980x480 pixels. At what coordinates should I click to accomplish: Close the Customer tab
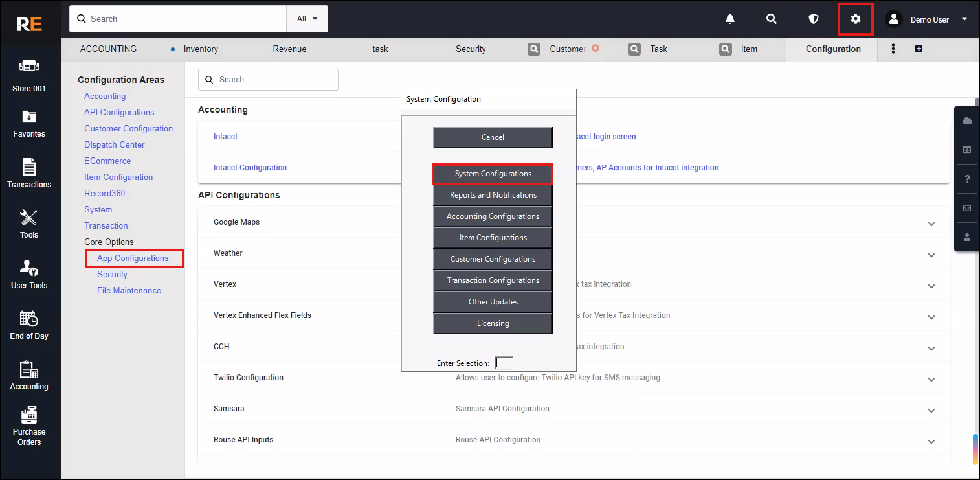[x=596, y=48]
